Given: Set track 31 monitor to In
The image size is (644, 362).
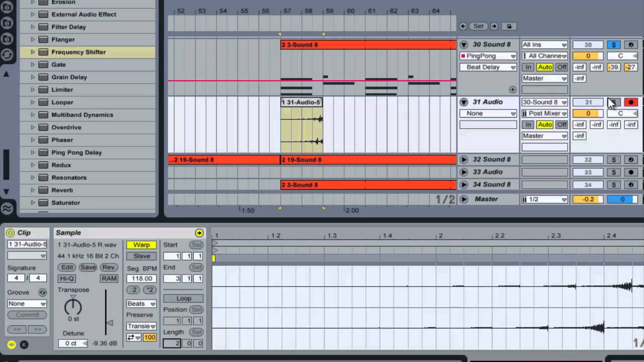Looking at the screenshot, I should (x=528, y=125).
